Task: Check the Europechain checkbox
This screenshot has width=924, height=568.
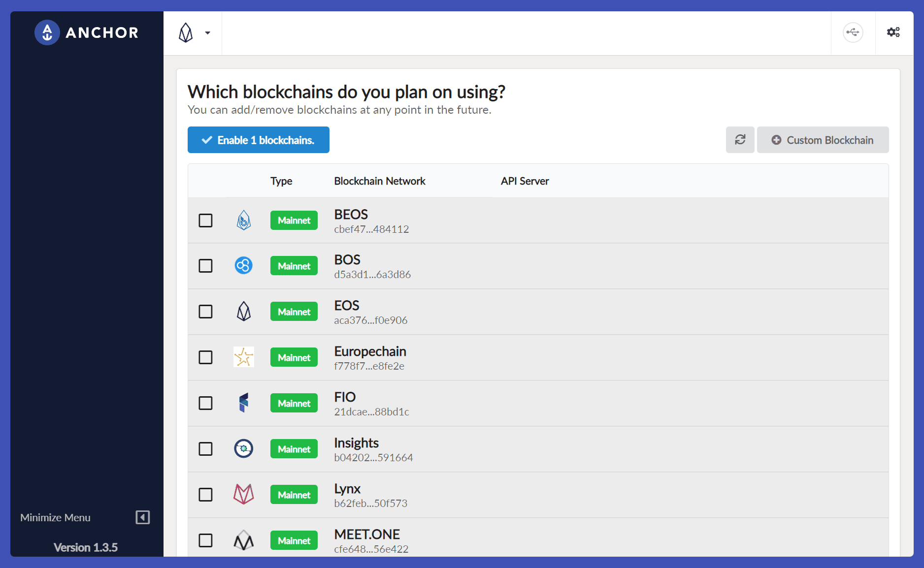Action: 205,357
